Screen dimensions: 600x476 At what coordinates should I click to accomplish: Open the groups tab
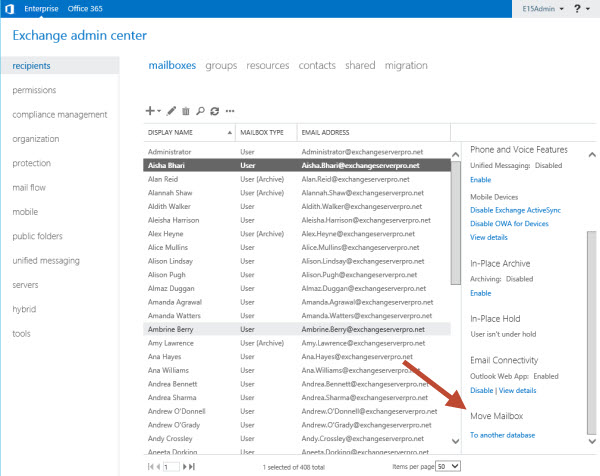click(x=221, y=65)
